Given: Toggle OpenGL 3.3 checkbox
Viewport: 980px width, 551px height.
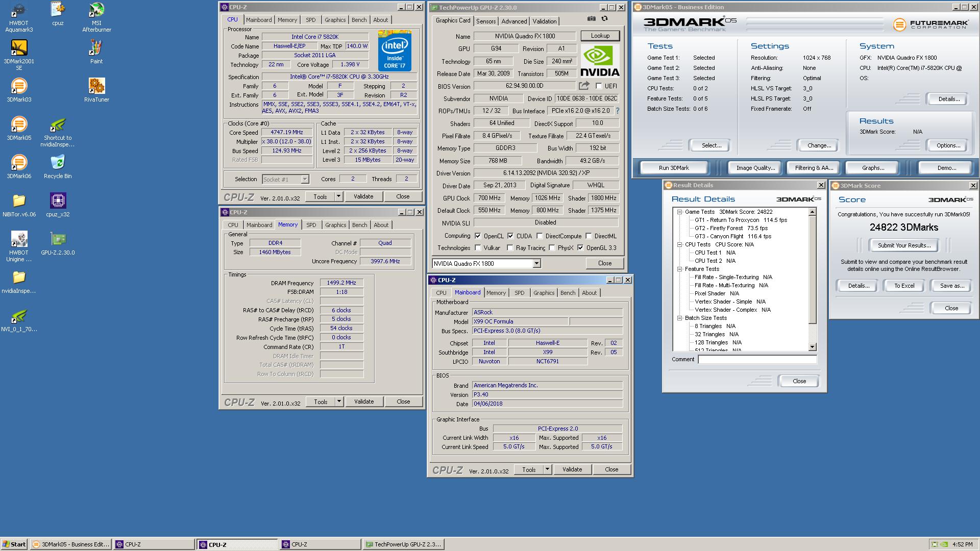Looking at the screenshot, I should (x=580, y=248).
